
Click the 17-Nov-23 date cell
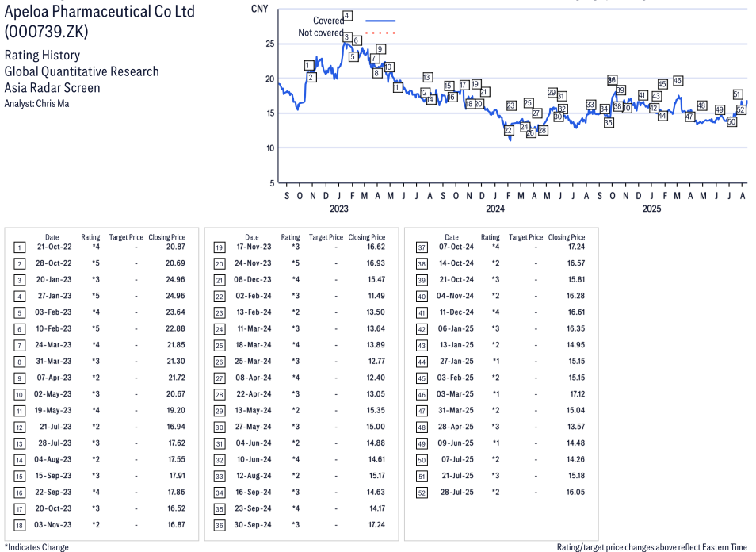pos(254,247)
